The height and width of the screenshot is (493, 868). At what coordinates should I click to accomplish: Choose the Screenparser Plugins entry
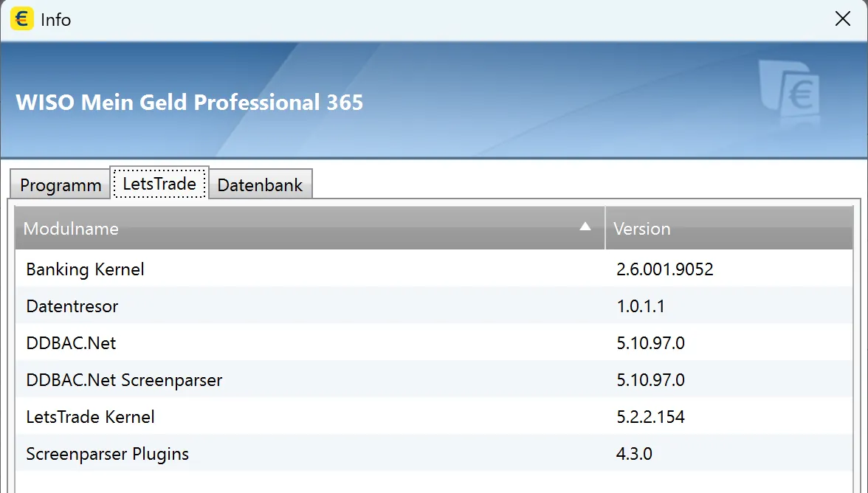108,454
